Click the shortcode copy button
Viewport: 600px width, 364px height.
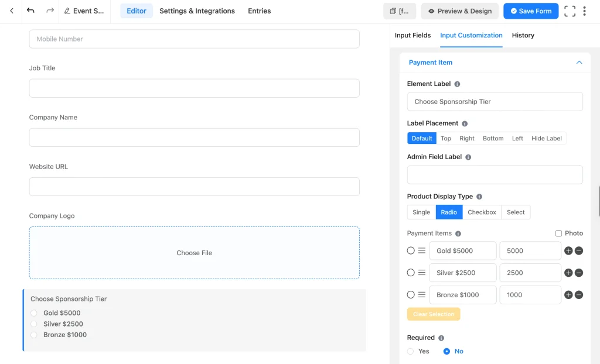pyautogui.click(x=400, y=11)
